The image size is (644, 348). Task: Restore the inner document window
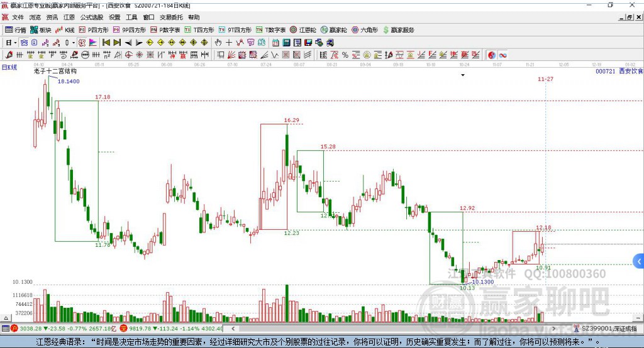tap(630, 17)
